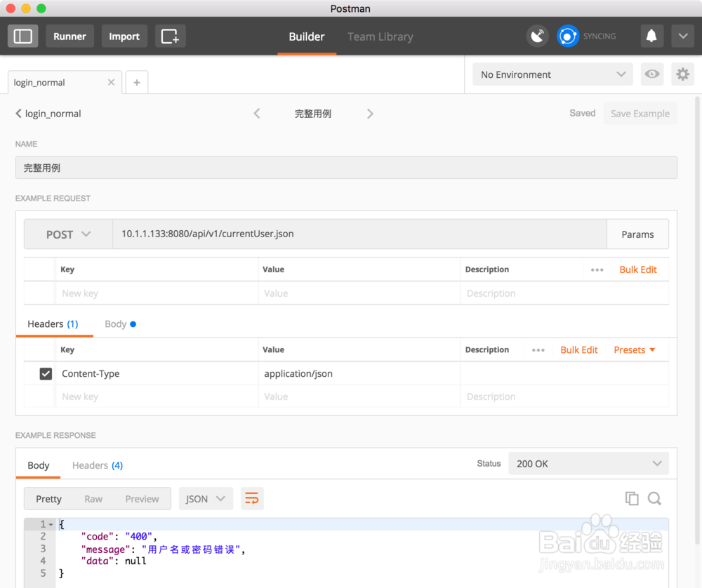Open the environment quick look eye icon
The width and height of the screenshot is (702, 588).
[652, 74]
